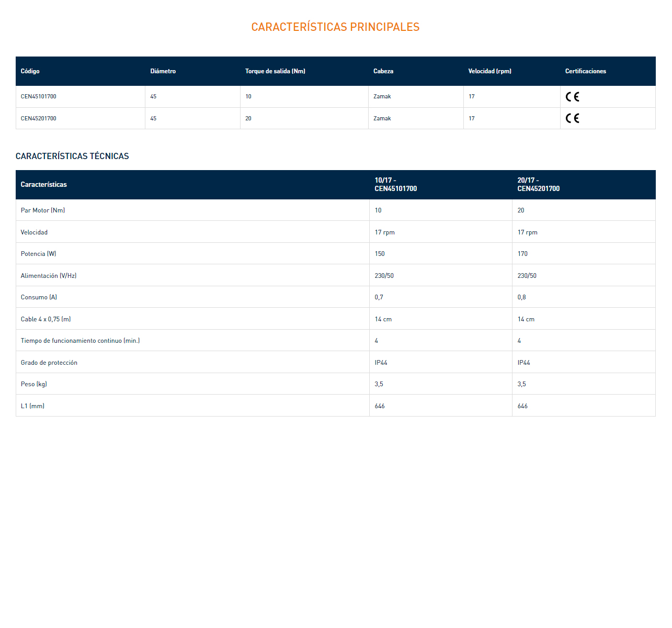
Task: Select the Alimentación (V/Hz) row label
Action: click(x=49, y=276)
